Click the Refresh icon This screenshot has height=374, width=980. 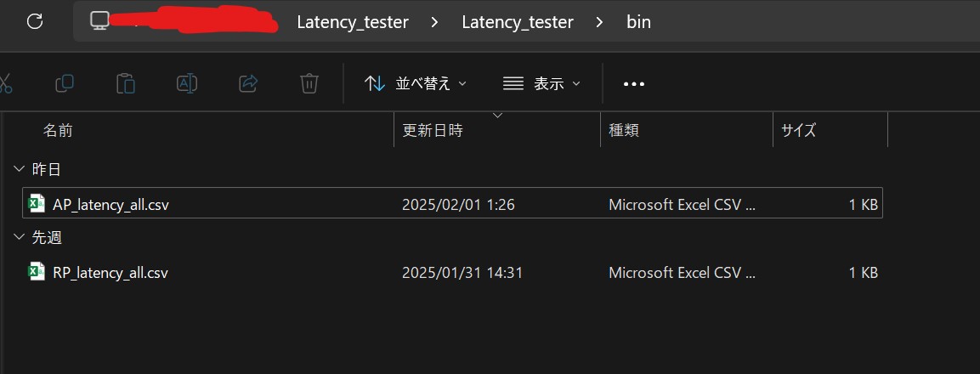(x=35, y=22)
